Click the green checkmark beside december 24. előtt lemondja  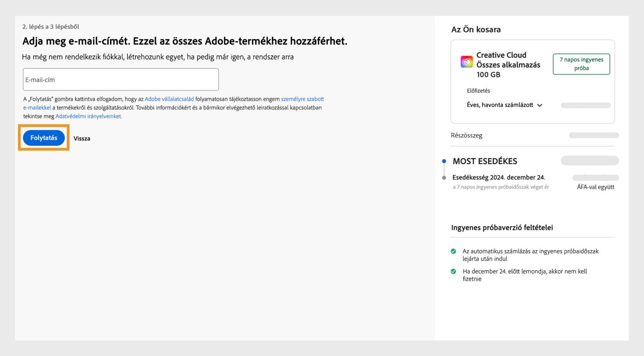click(x=453, y=271)
